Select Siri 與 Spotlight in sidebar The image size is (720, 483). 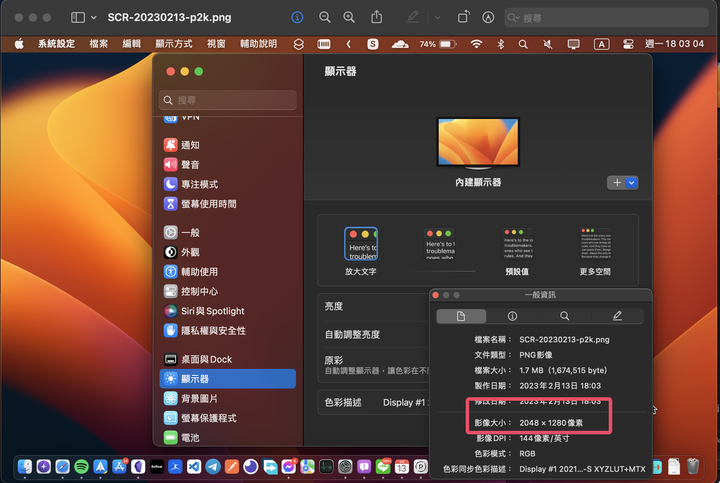[x=228, y=311]
